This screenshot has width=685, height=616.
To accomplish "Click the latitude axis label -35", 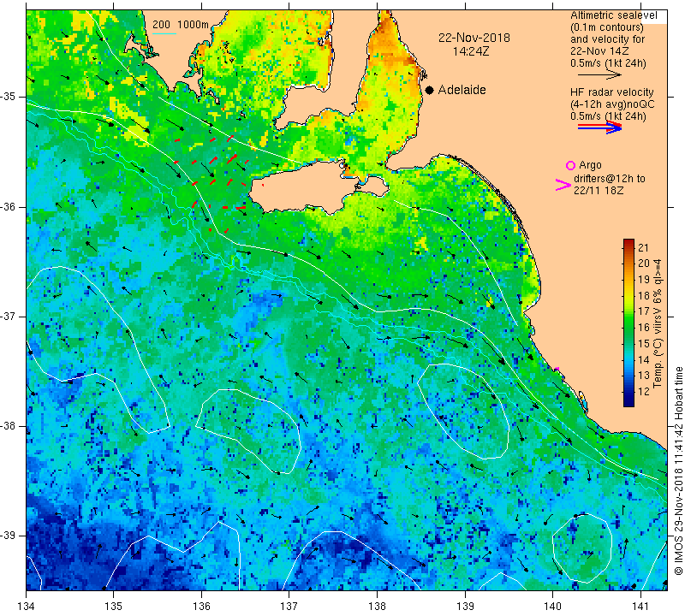I will [9, 97].
